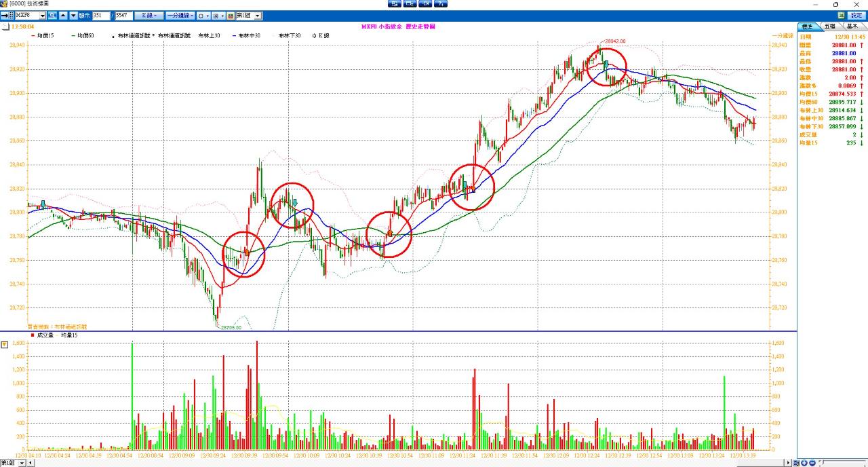
Task: Click the 漲跌 value 2.00
Action: pos(849,77)
